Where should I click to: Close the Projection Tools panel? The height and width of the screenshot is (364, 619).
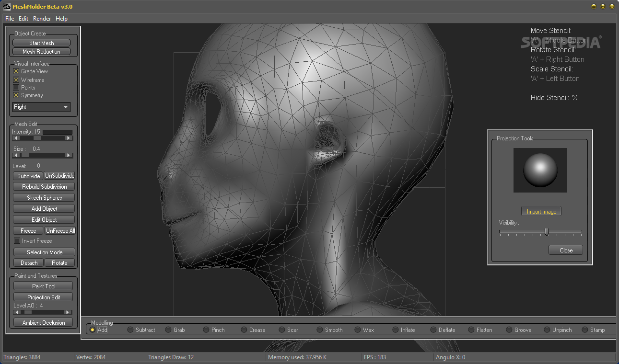pyautogui.click(x=566, y=250)
